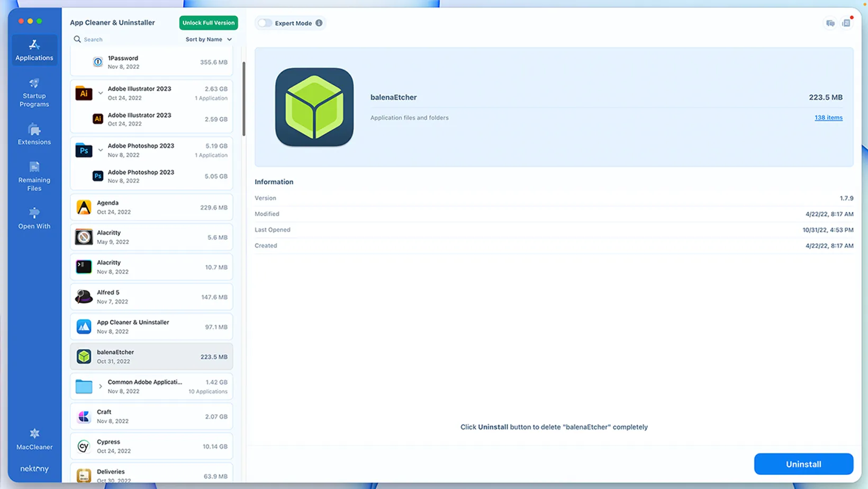868x489 pixels.
Task: Click the Unlock Full Version button
Action: (x=209, y=23)
